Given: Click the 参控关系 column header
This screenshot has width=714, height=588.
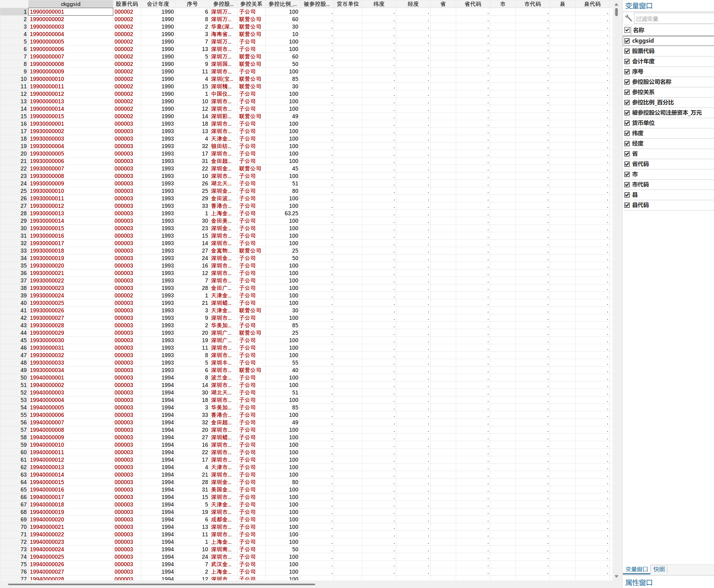Looking at the screenshot, I should point(251,4).
